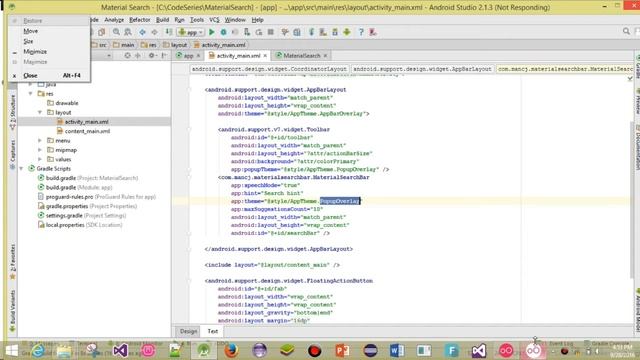Switch to the MaterialSearch editor tab
The image size is (640, 360).
click(x=302, y=56)
